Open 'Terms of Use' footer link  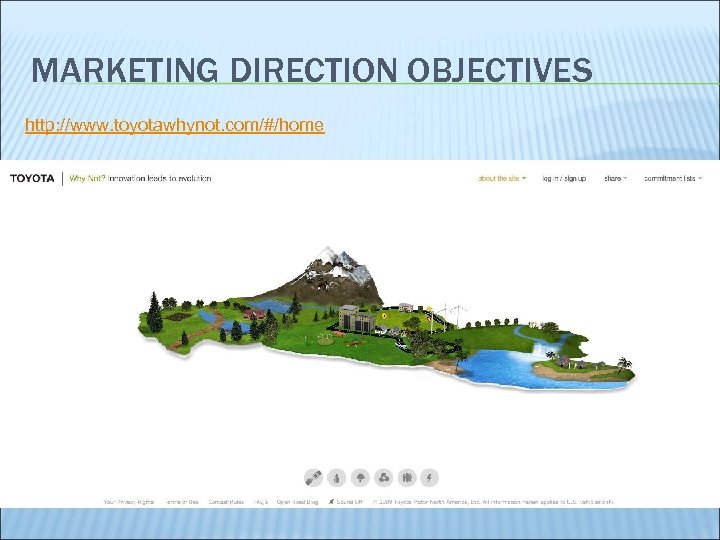[181, 502]
